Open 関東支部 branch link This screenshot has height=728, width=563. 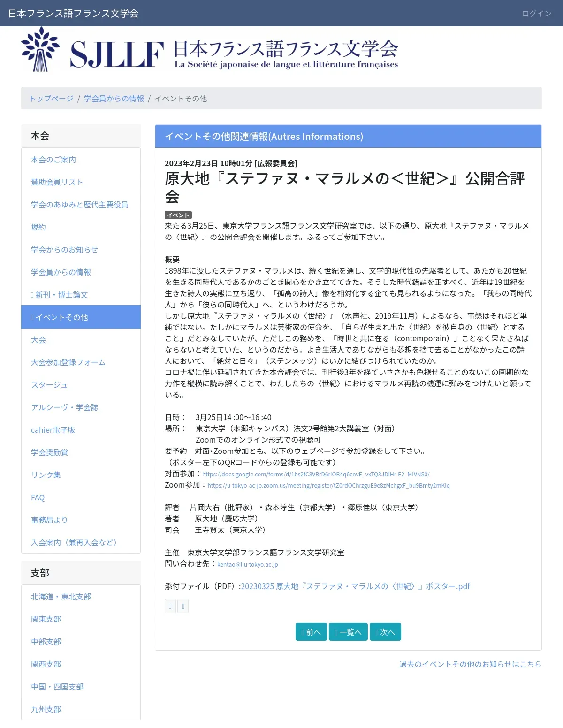(81, 619)
